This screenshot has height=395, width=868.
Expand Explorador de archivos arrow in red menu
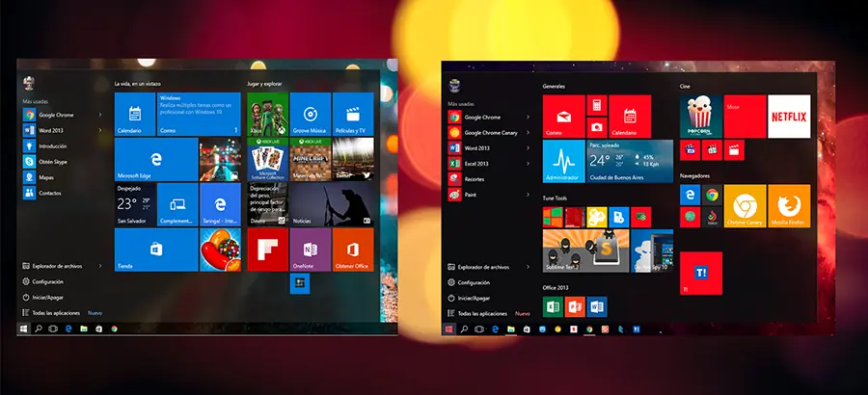pyautogui.click(x=529, y=267)
